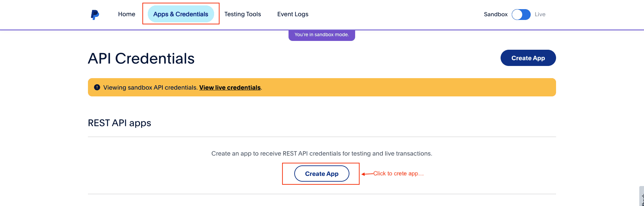Click the API Credentials page heading
Screen dimensions: 644x206
[141, 59]
